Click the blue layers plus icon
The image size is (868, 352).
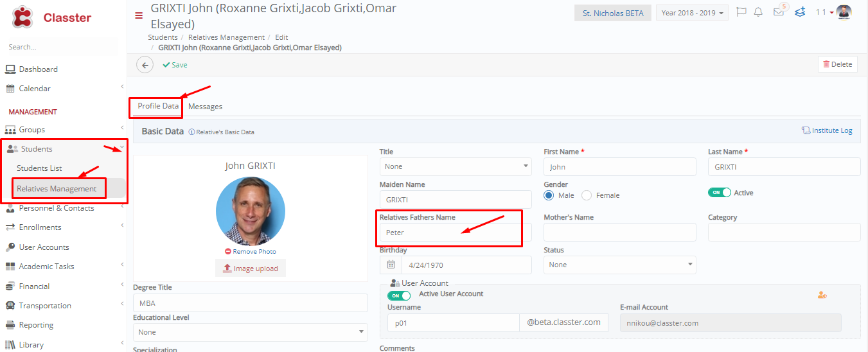click(800, 12)
